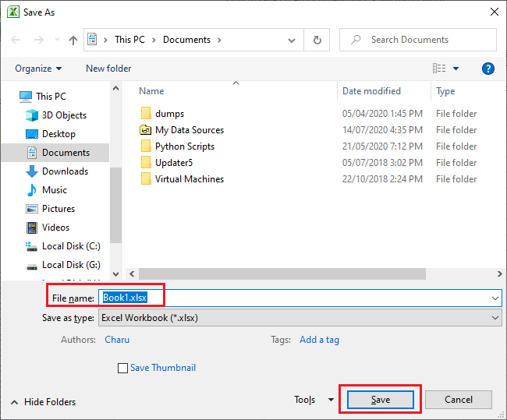
Task: Click the Search Documents field
Action: pyautogui.click(x=418, y=40)
